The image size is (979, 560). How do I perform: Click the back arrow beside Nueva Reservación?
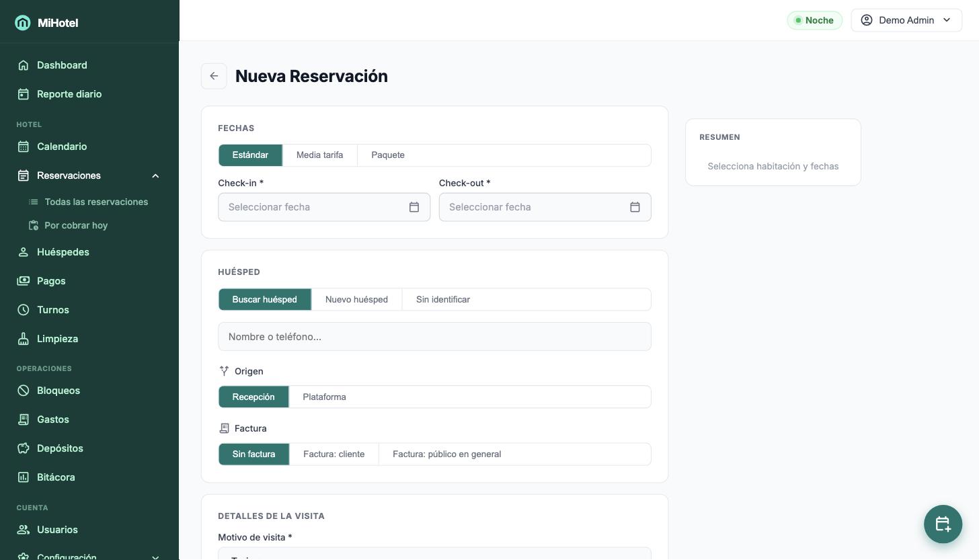pos(214,76)
